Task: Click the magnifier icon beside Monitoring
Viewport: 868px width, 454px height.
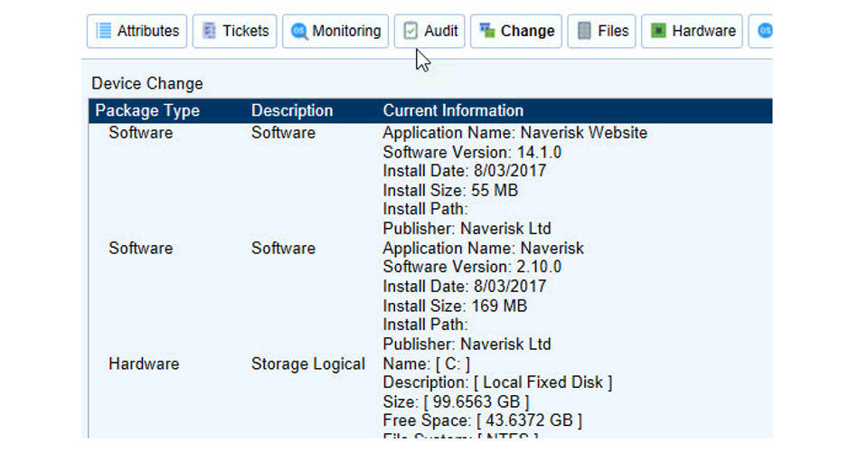Action: tap(298, 31)
